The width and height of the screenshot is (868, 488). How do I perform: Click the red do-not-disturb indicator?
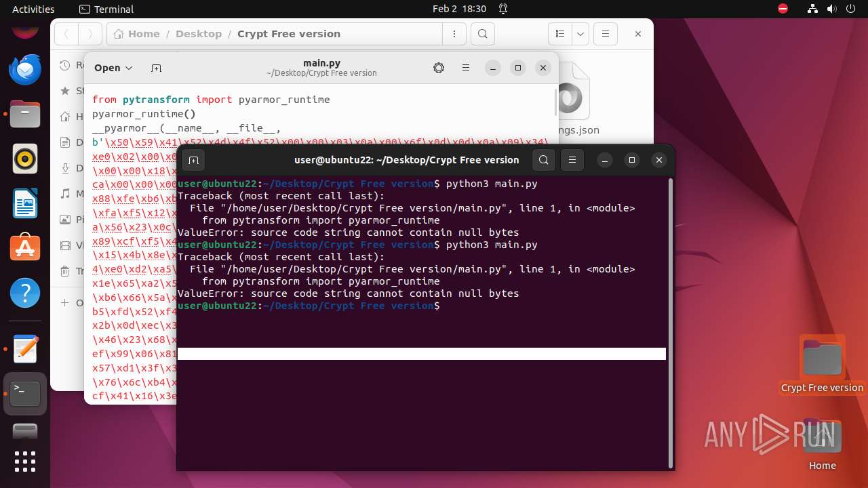click(x=783, y=9)
